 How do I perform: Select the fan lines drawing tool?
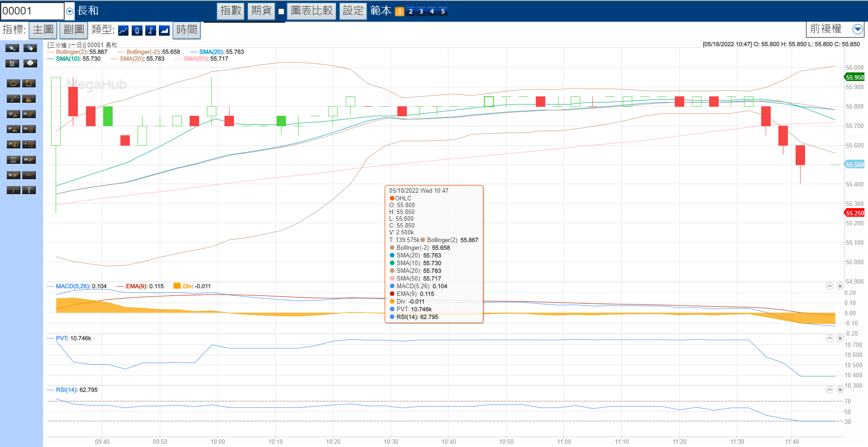[x=29, y=99]
